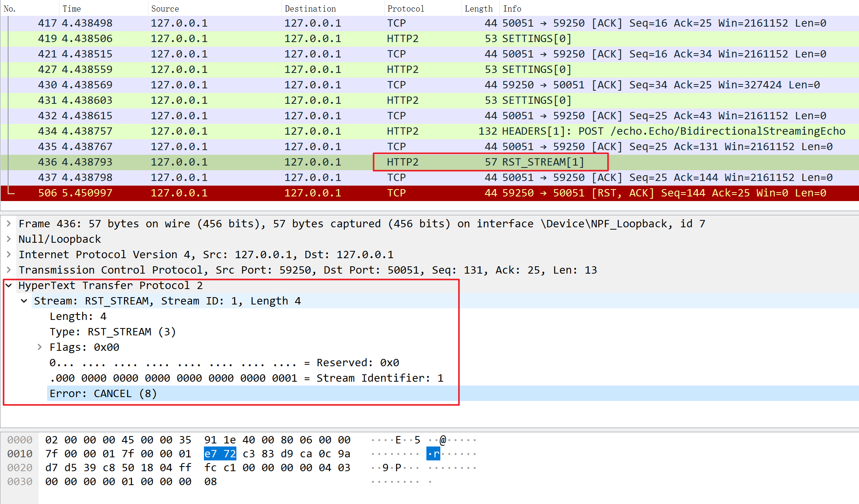The width and height of the screenshot is (859, 504).
Task: Click highlighted hex bytes e7 72
Action: [220, 454]
